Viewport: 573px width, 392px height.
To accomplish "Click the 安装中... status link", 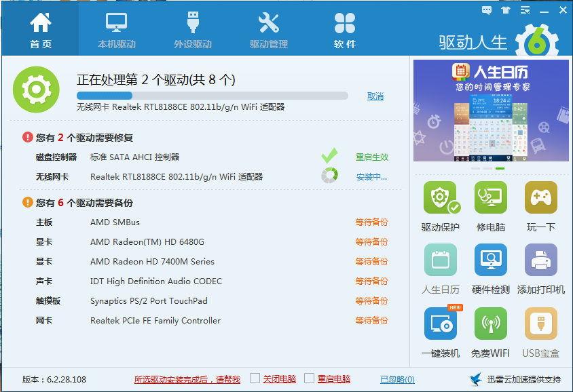I will pyautogui.click(x=371, y=177).
